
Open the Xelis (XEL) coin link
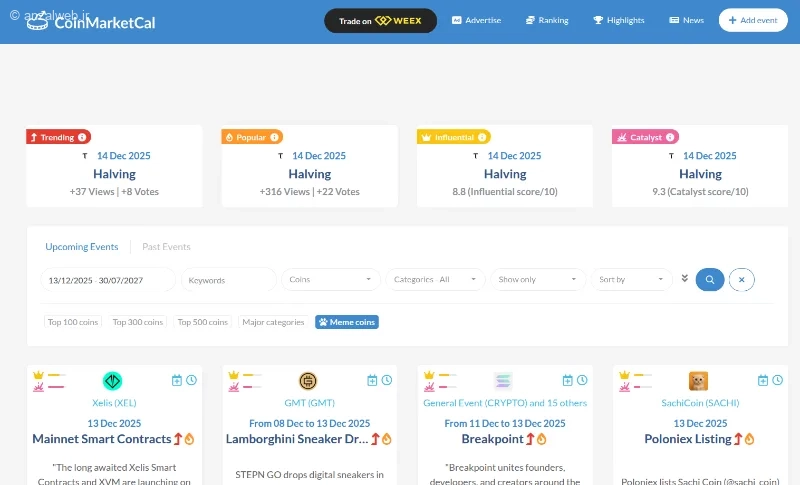click(114, 403)
